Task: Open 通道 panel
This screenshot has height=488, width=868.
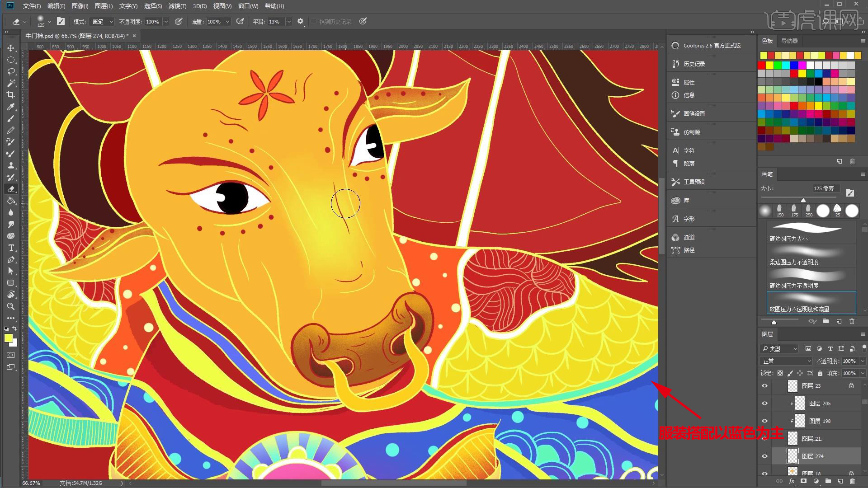Action: (689, 238)
